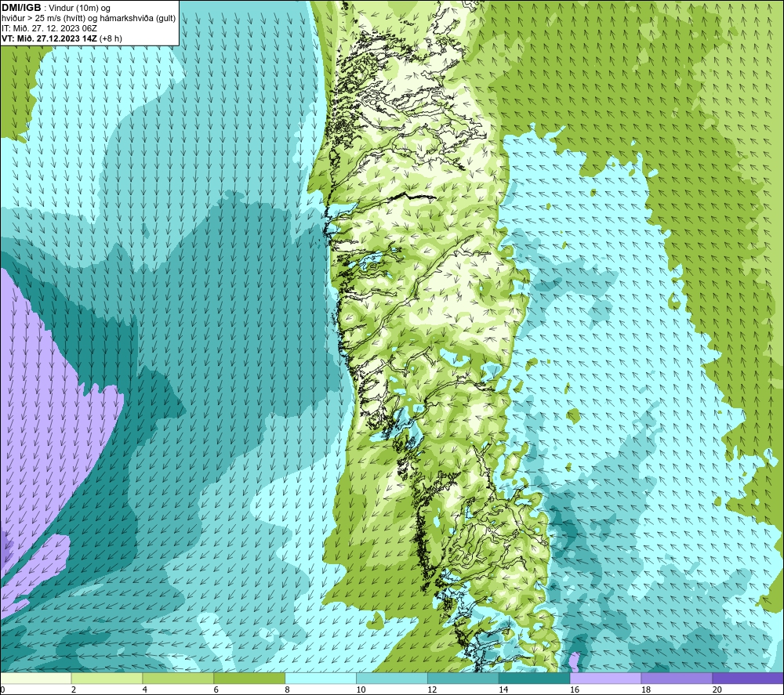Click the legend tick label '12'
The height and width of the screenshot is (695, 784).
click(432, 690)
